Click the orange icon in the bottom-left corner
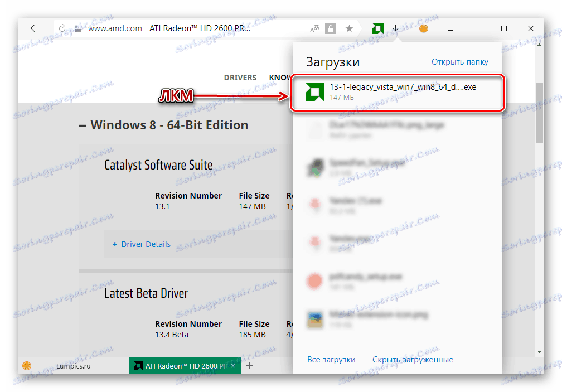Screen dimensions: 562x392 coord(27,366)
